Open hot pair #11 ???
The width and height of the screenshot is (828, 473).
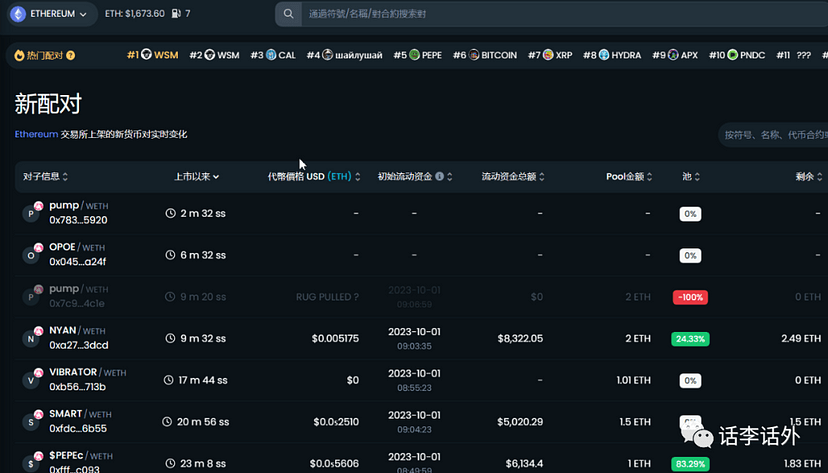click(x=794, y=55)
